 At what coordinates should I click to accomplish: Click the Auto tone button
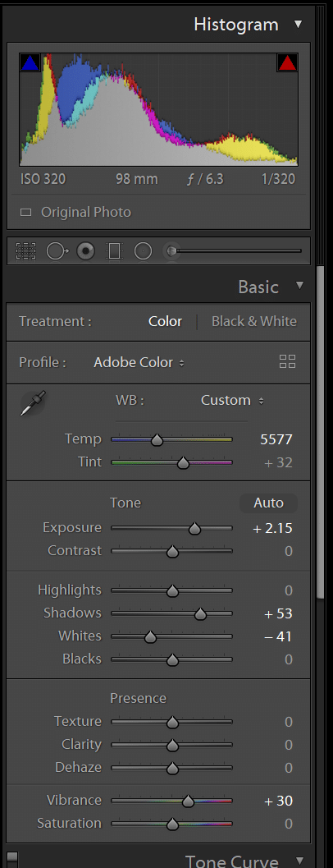point(268,503)
